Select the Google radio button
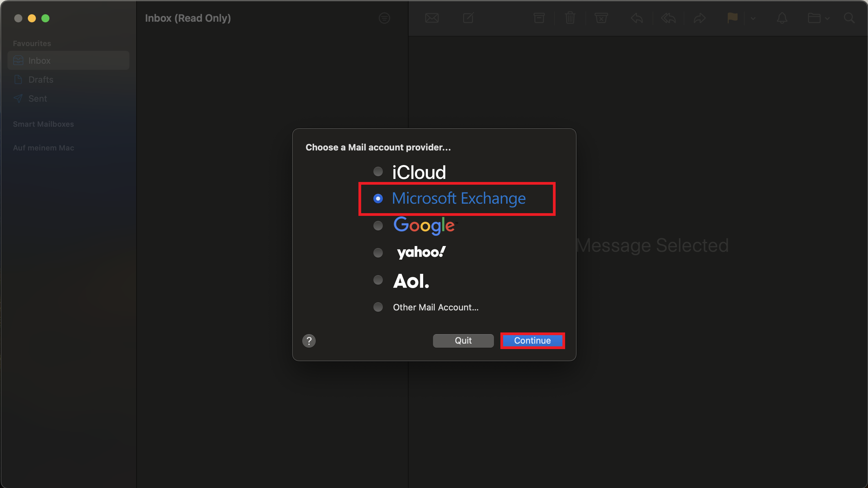 pos(378,226)
